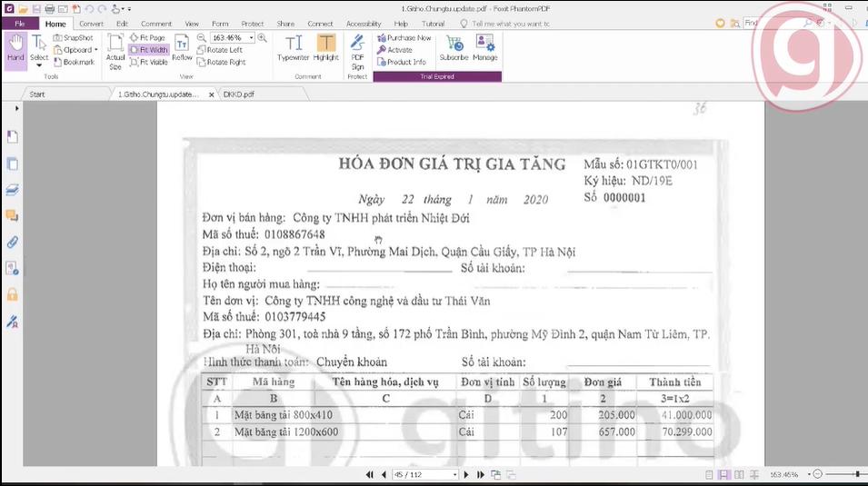This screenshot has height=486, width=868.
Task: Enable Reflow view
Action: click(x=182, y=47)
